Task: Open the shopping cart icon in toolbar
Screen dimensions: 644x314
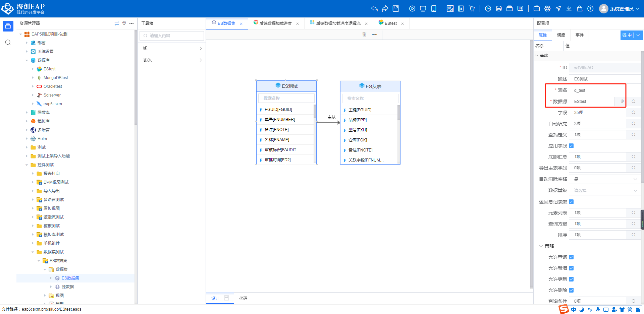Action: 472,9
